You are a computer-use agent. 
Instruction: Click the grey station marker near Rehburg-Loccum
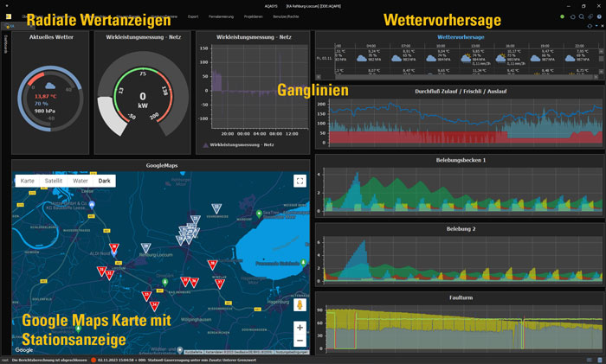[145, 247]
